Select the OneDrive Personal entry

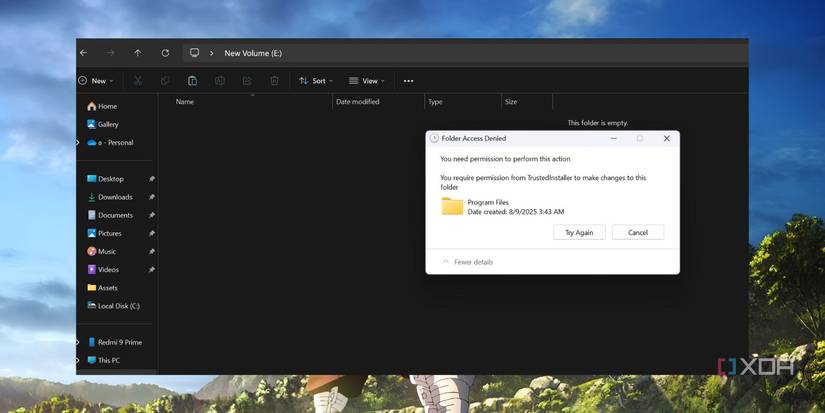(x=110, y=143)
